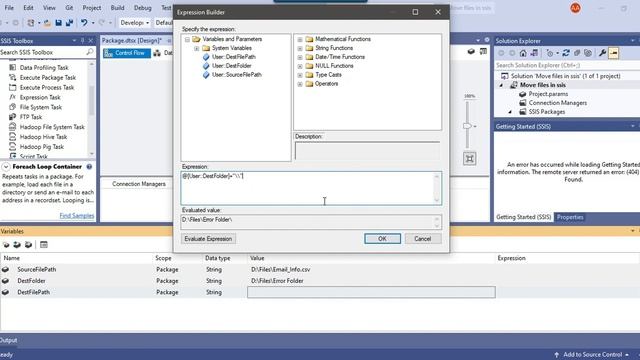Click the Move Variable icon in the Variables pane
This screenshot has width=640, height=360.
17,244
